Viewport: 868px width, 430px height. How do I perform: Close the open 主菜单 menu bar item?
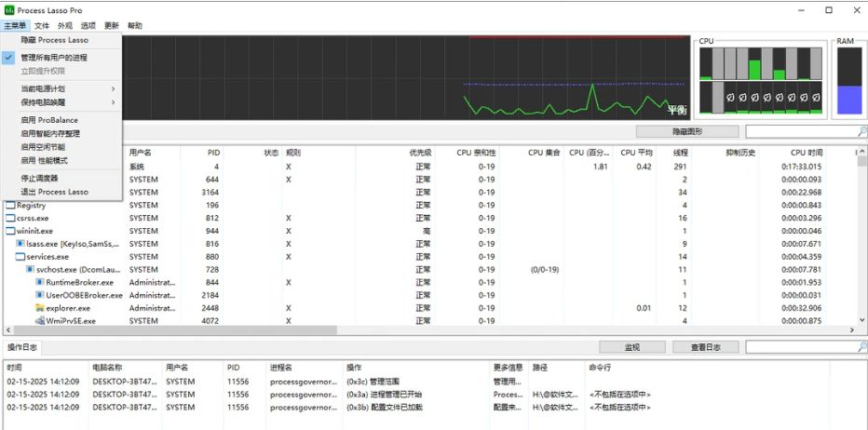pos(15,25)
